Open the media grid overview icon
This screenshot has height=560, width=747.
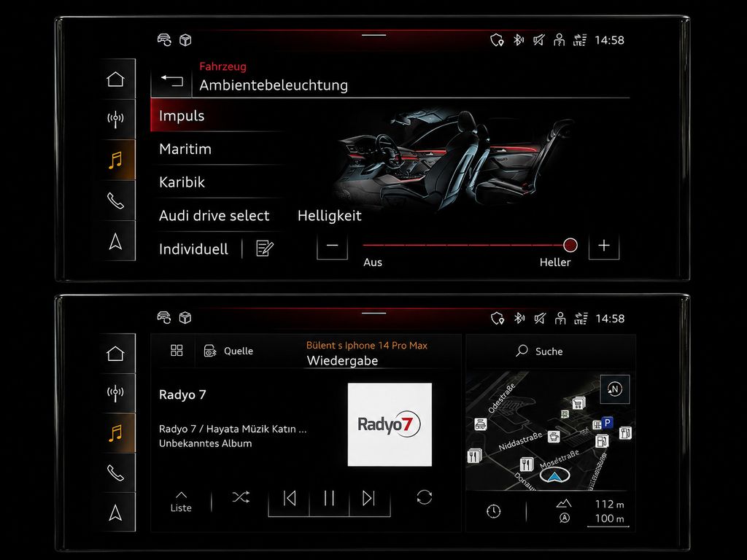tap(177, 351)
